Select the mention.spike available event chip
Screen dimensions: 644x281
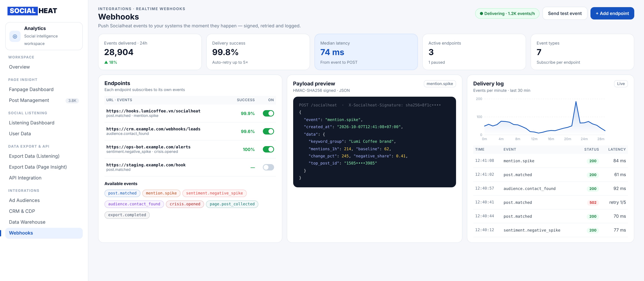tap(161, 193)
